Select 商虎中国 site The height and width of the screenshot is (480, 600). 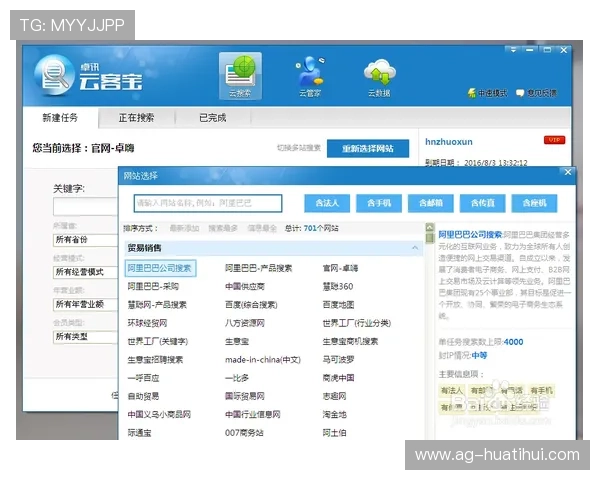pyautogui.click(x=338, y=378)
